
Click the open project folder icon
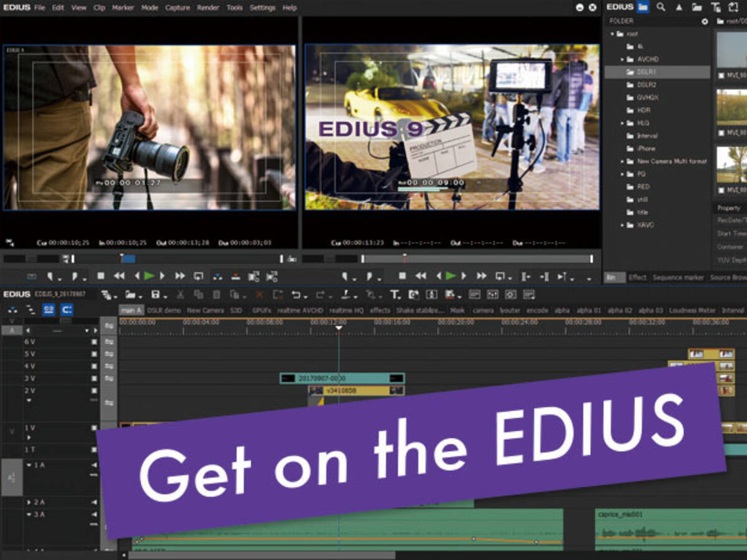click(x=129, y=294)
